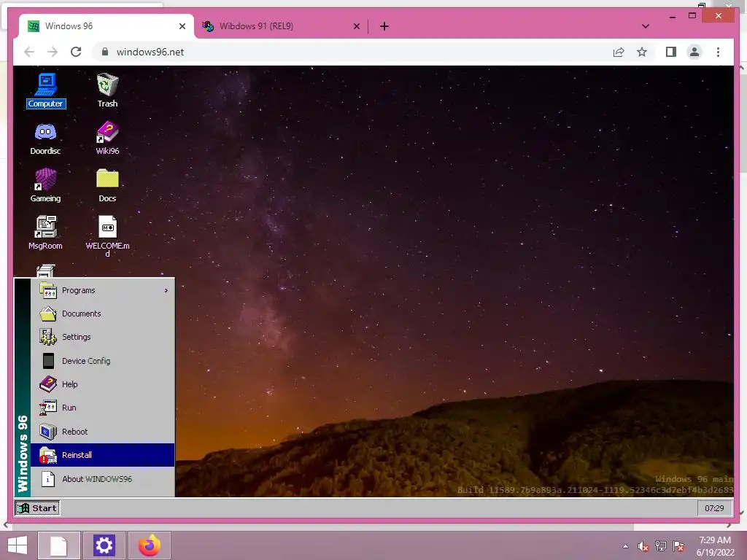Open the browser three-dot menu
This screenshot has width=747, height=560.
(x=718, y=52)
